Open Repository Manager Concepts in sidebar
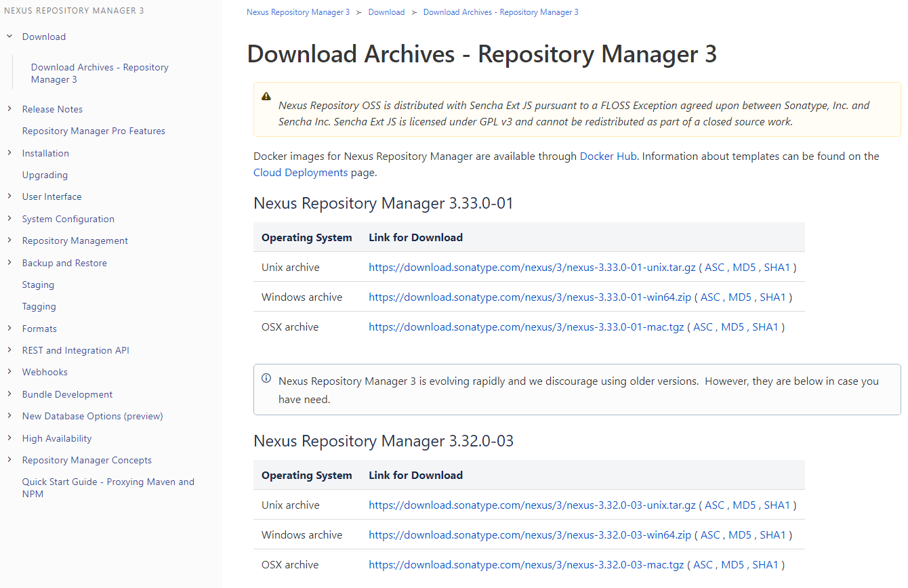The height and width of the screenshot is (588, 908). [x=87, y=460]
